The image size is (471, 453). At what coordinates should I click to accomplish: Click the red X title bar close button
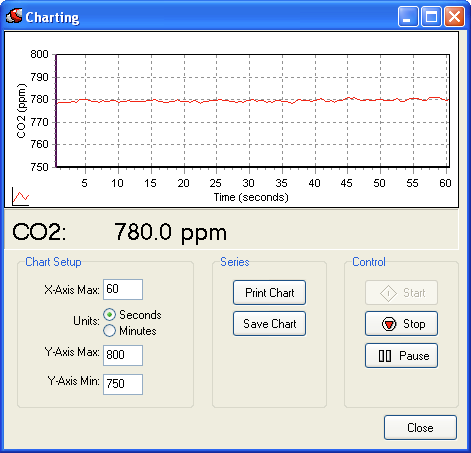pyautogui.click(x=454, y=16)
